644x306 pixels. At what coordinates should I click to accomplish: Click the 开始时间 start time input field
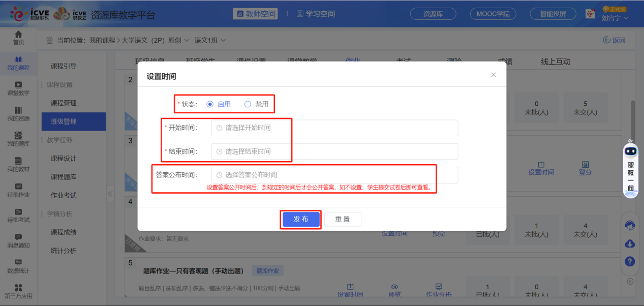(305, 128)
